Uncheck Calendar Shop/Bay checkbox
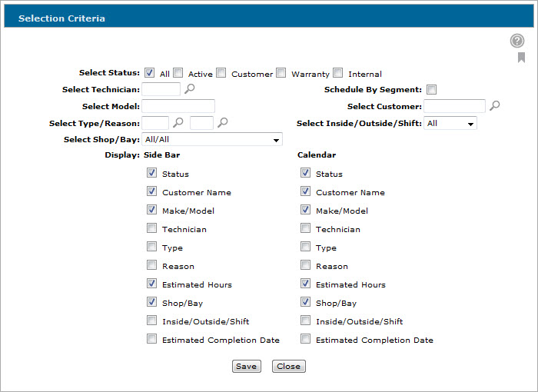The width and height of the screenshot is (538, 392). point(305,302)
